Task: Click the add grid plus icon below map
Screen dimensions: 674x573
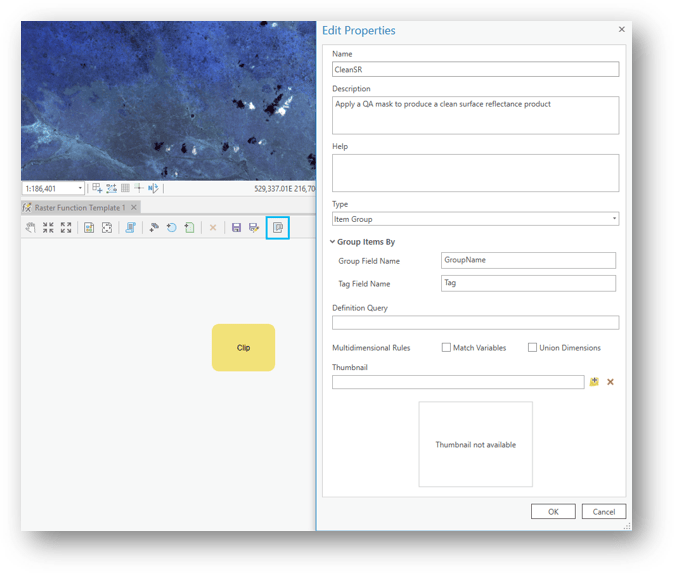Action: pos(97,188)
